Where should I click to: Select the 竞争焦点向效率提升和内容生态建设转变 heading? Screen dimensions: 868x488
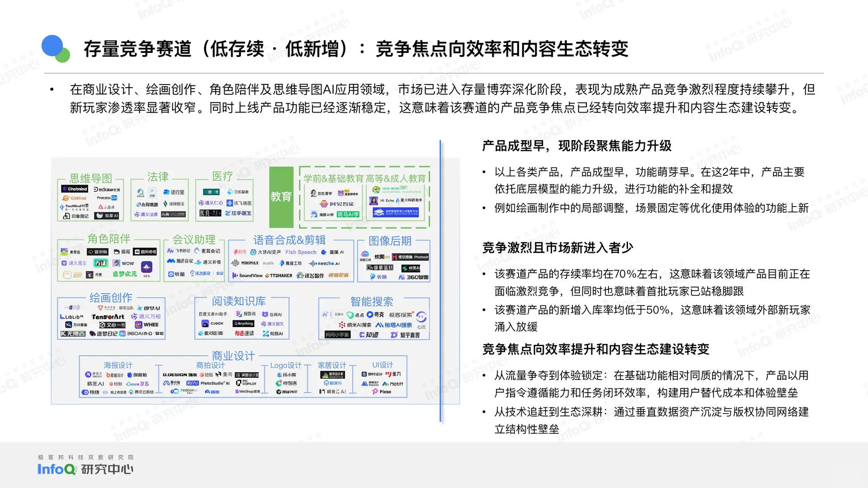pos(596,349)
